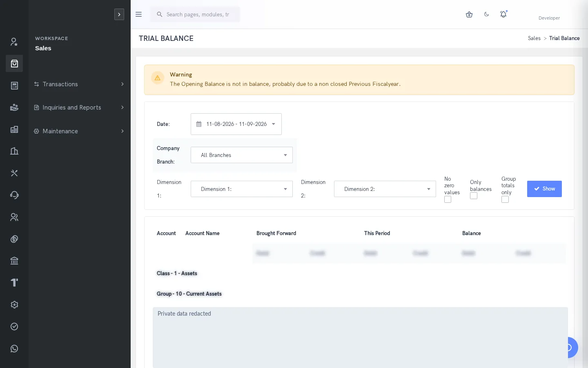Toggle the hamburger menu icon
The height and width of the screenshot is (368, 588).
(x=138, y=14)
